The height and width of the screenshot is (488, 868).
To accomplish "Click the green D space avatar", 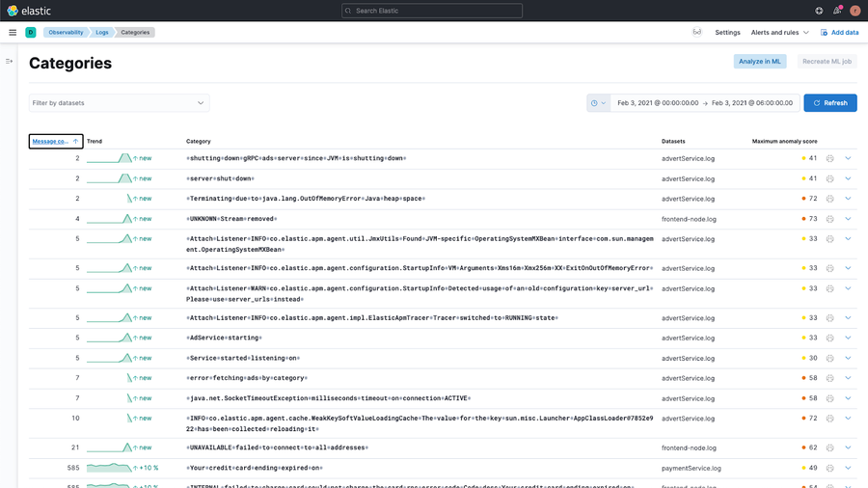I will pyautogui.click(x=31, y=32).
